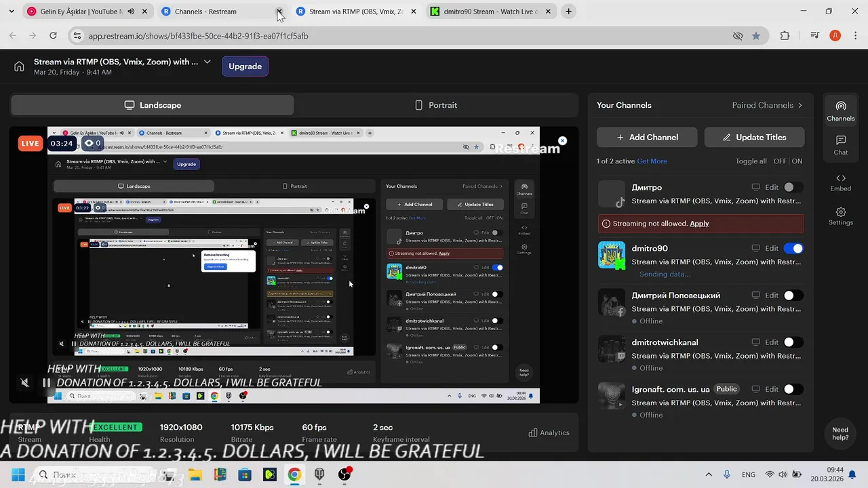
Task: Open Chrome extensions puzzle icon
Action: click(x=785, y=36)
